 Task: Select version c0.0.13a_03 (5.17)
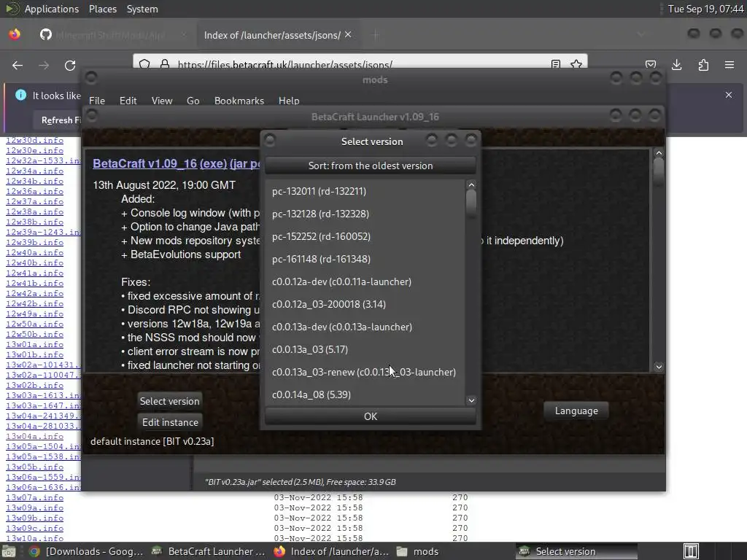(x=365, y=349)
